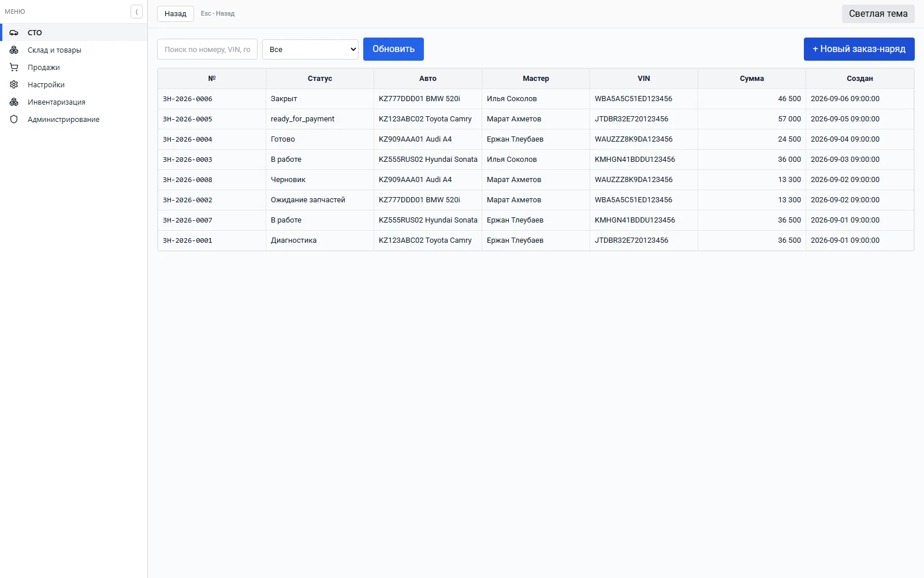
Task: Open the Продажи menu item
Action: coord(74,67)
